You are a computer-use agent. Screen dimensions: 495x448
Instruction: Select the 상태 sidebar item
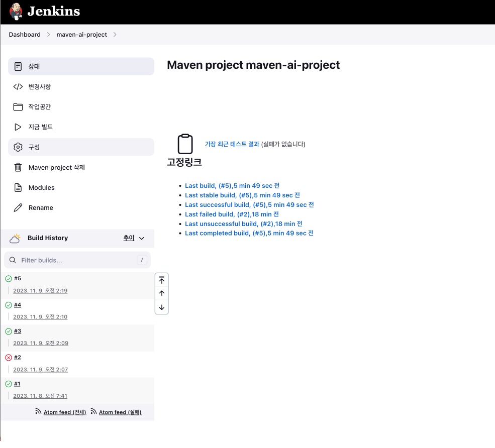click(81, 66)
